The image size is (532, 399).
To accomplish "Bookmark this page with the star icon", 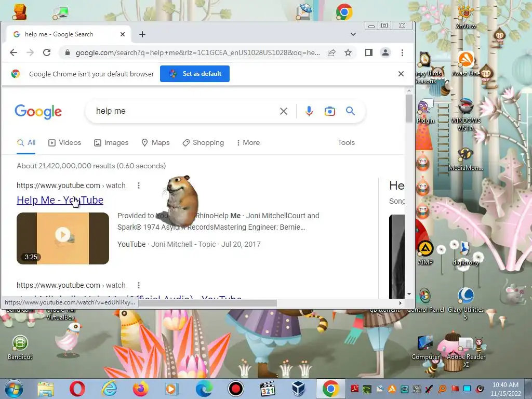I will pyautogui.click(x=348, y=52).
